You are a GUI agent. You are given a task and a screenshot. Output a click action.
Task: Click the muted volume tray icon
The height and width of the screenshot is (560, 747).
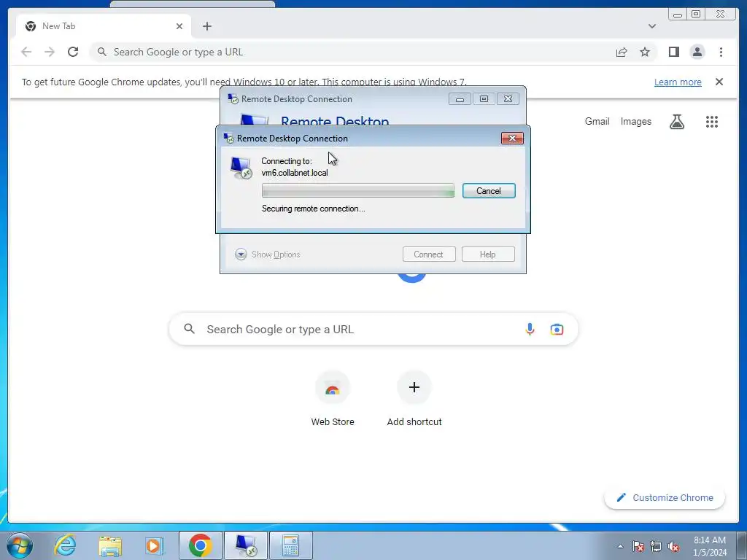click(673, 546)
